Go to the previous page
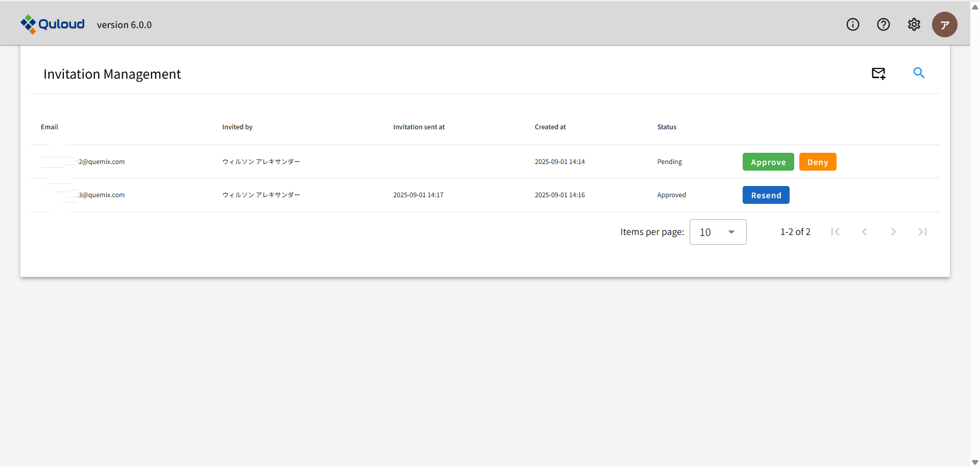This screenshot has width=980, height=467. [x=864, y=232]
